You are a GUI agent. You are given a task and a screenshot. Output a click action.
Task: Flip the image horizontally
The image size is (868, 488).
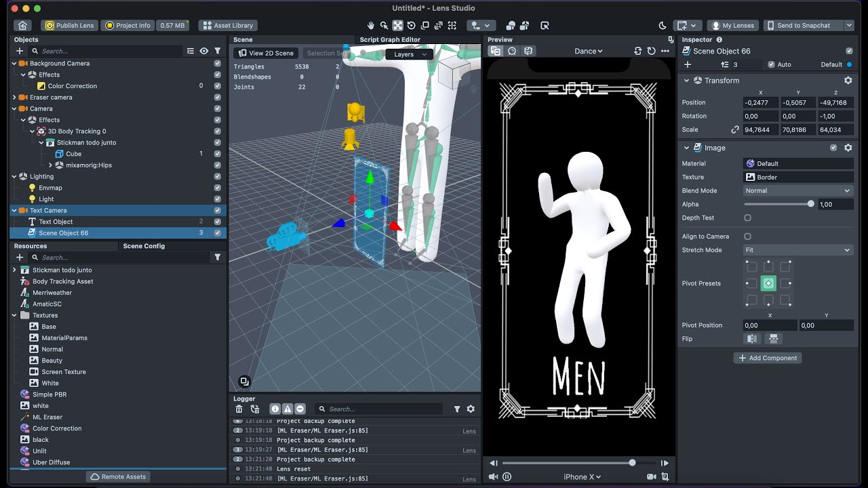[751, 339]
